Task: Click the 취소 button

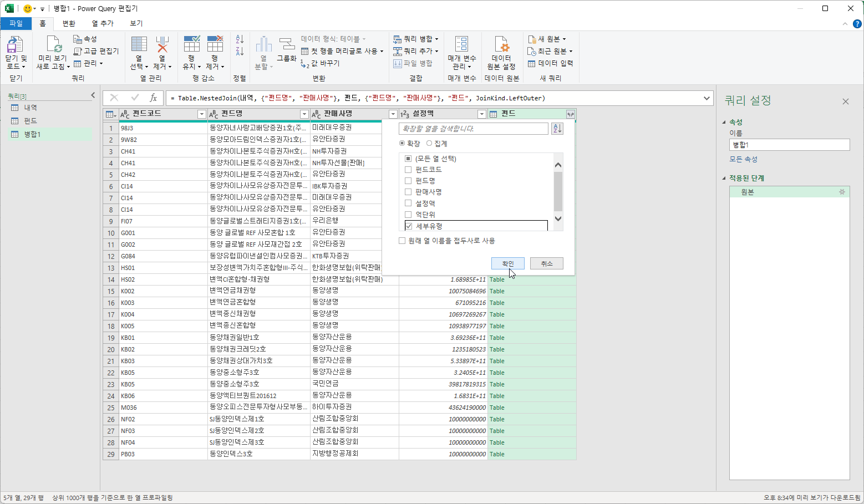Action: [547, 263]
